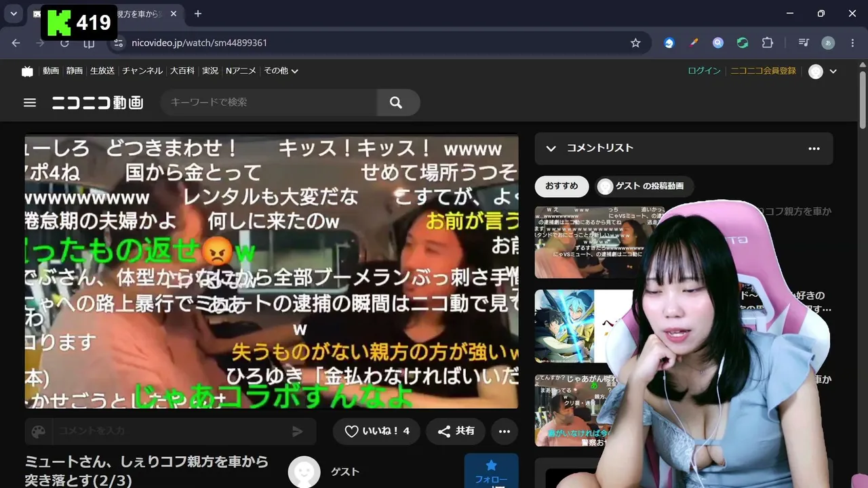
Task: Click the keyword search field
Action: (x=269, y=102)
